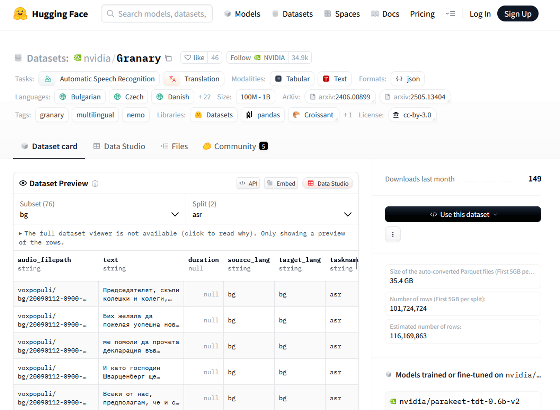Click the 34.9k followers count
Image resolution: width=560 pixels, height=410 pixels.
(x=300, y=58)
